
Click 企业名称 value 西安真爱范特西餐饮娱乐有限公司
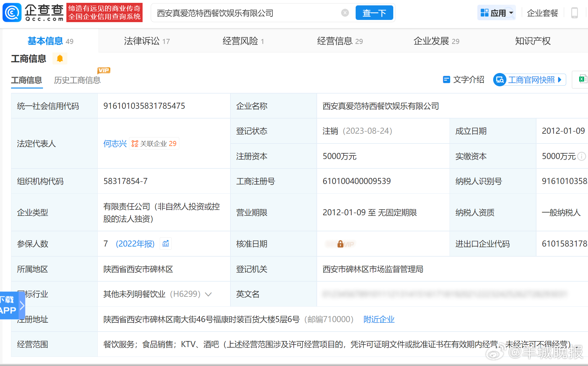coord(381,106)
